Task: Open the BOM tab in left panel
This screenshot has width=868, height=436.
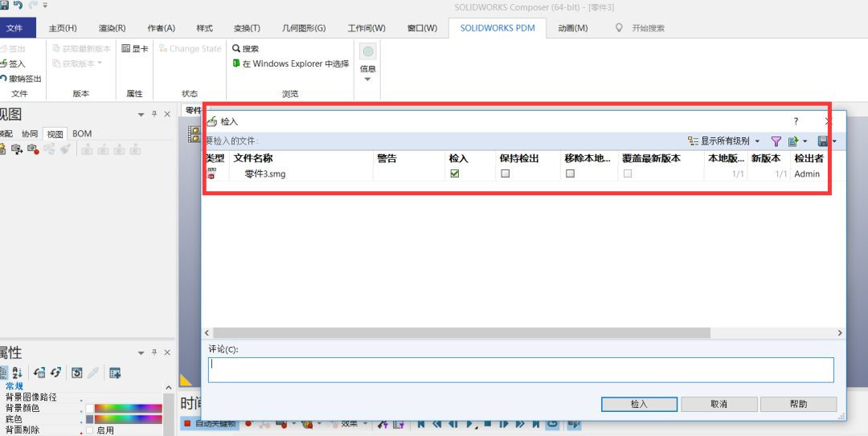Action: tap(82, 134)
